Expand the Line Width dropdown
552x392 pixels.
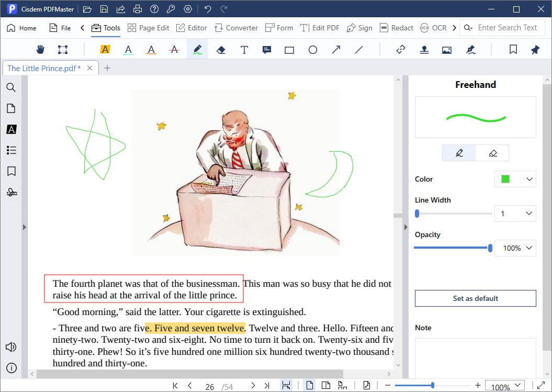pyautogui.click(x=515, y=213)
